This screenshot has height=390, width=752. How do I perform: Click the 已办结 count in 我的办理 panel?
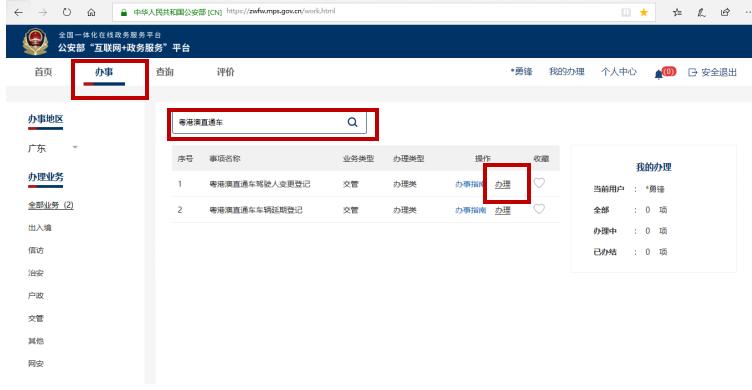[647, 252]
